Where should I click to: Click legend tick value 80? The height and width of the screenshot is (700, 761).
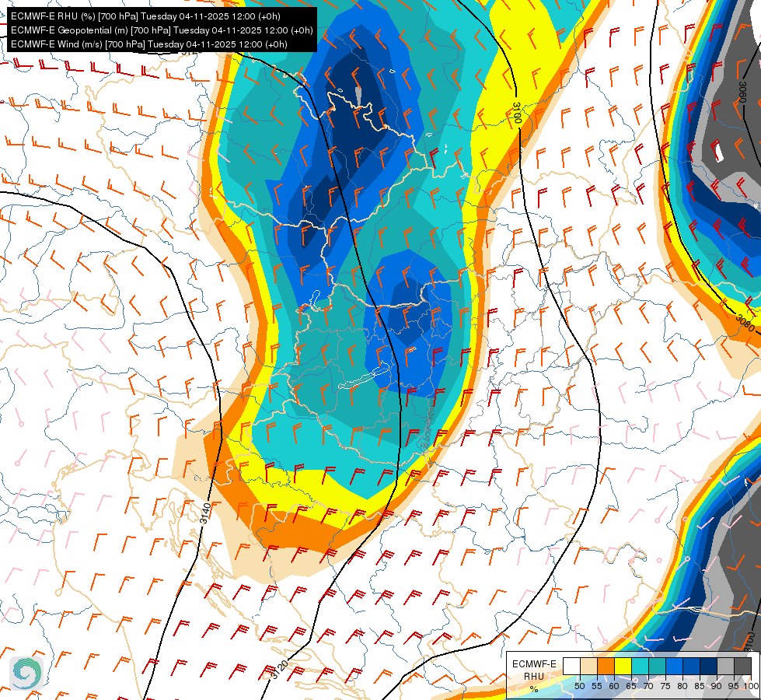tap(682, 686)
